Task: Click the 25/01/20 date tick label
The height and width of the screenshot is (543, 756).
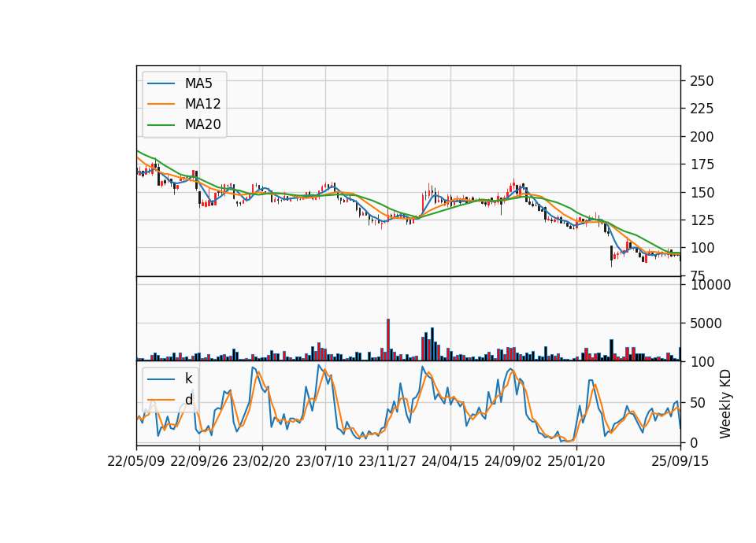Action: tap(576, 461)
